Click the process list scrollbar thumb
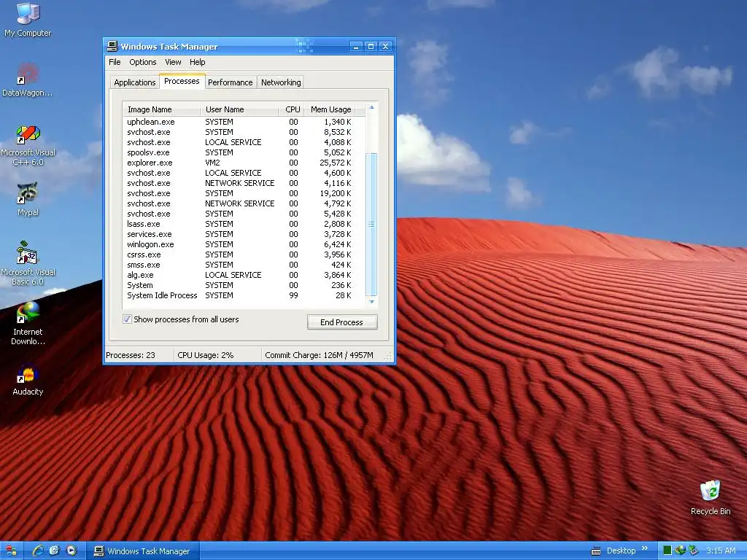747x560 pixels. (x=371, y=225)
